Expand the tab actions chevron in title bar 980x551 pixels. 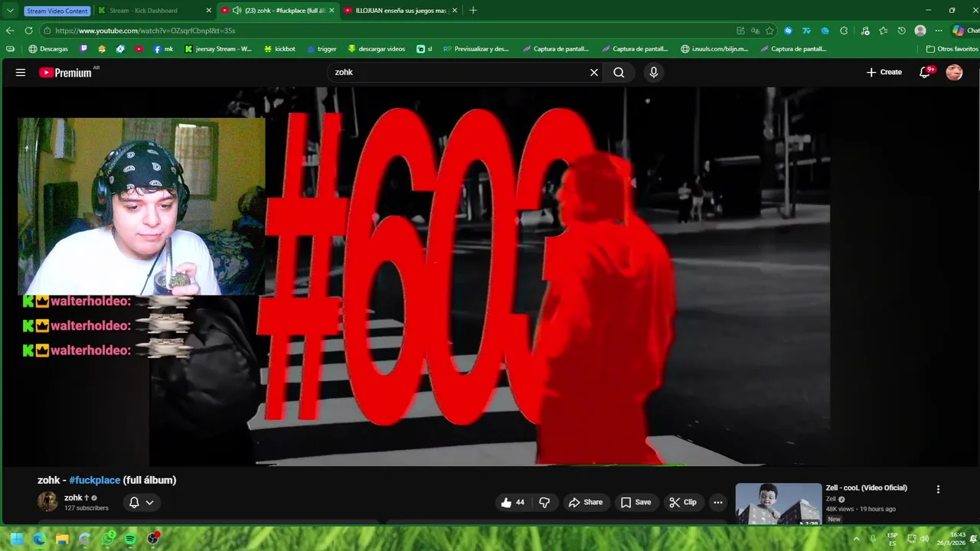tap(10, 11)
